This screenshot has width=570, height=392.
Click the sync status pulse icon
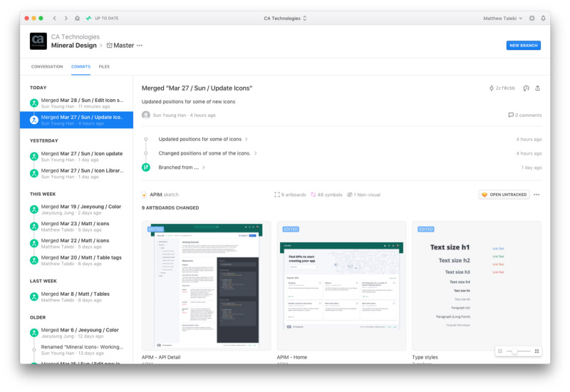click(88, 19)
